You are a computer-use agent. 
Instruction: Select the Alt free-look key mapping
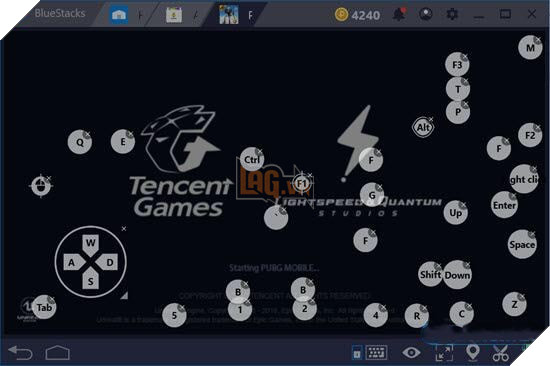(423, 127)
